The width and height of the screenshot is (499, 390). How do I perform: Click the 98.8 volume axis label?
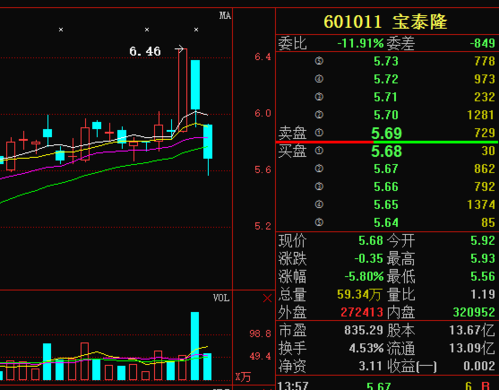(260, 334)
